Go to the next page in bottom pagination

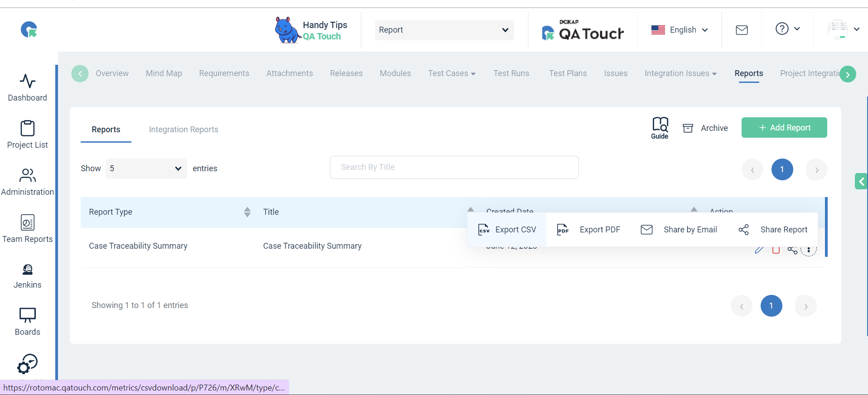806,306
